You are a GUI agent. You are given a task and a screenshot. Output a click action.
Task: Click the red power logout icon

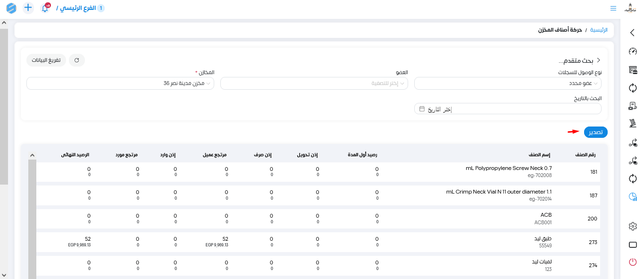[633, 262]
